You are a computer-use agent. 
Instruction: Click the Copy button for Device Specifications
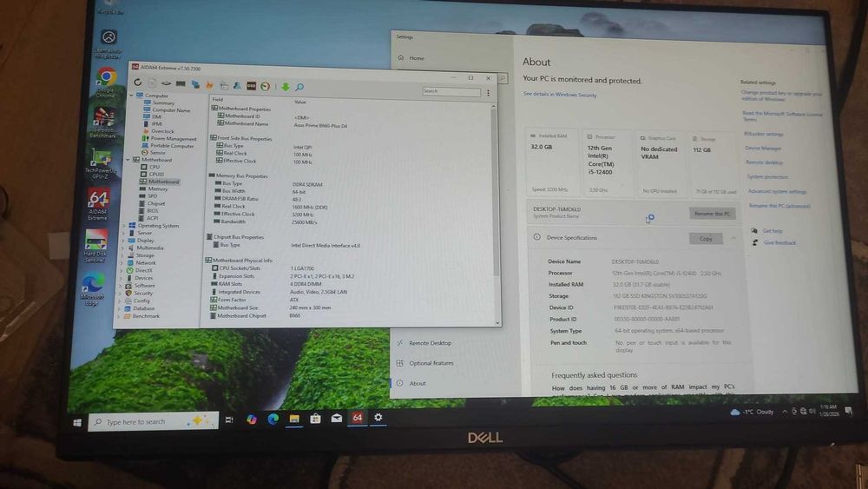tap(706, 239)
